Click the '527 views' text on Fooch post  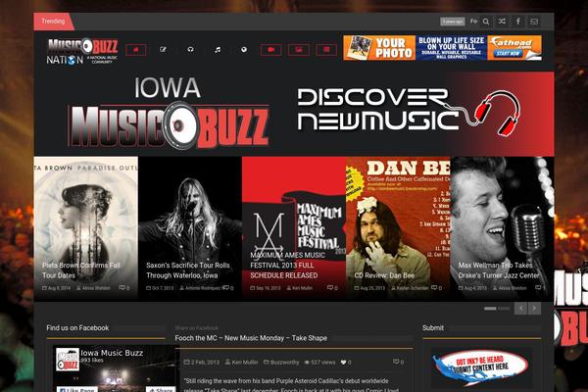tap(322, 362)
